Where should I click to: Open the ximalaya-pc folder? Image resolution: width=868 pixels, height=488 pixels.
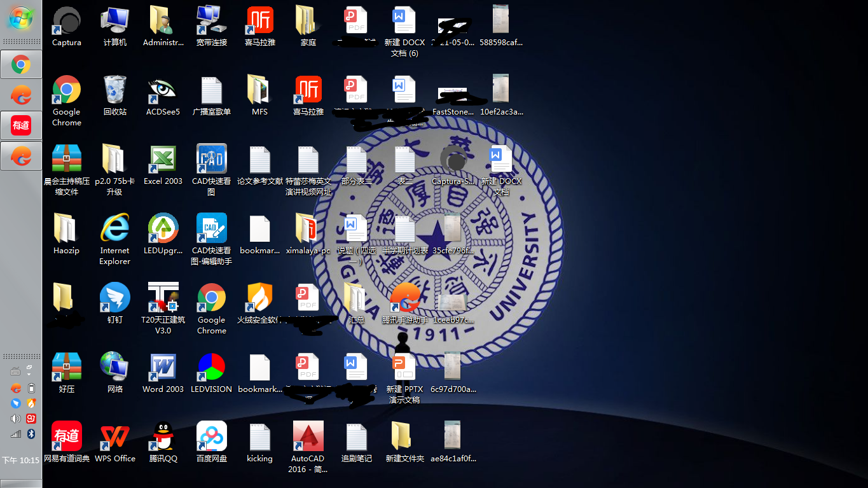[x=308, y=235]
